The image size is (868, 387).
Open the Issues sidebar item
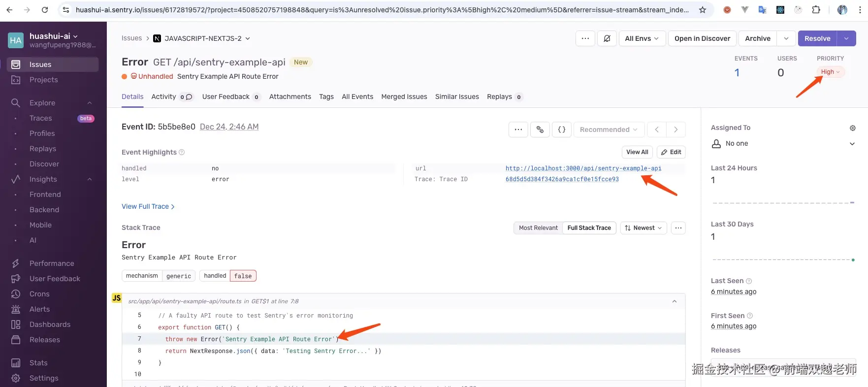click(53, 64)
